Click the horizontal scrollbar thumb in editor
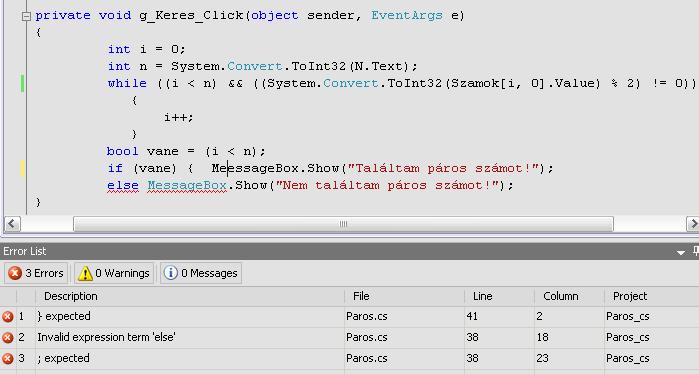Image resolution: width=699 pixels, height=374 pixels. pyautogui.click(x=343, y=224)
